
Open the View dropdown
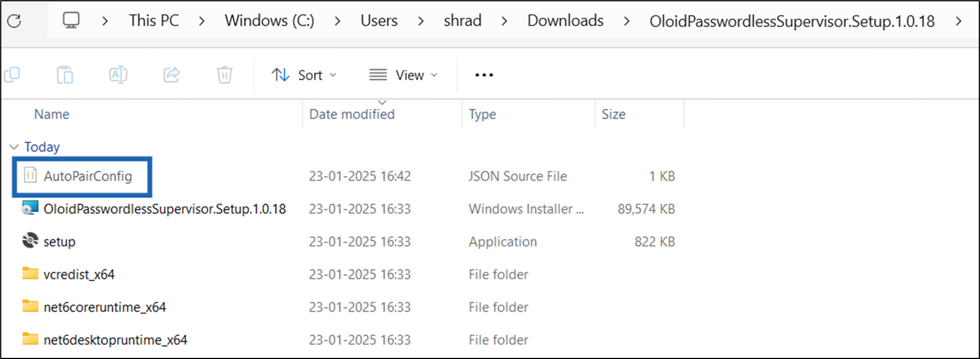404,75
